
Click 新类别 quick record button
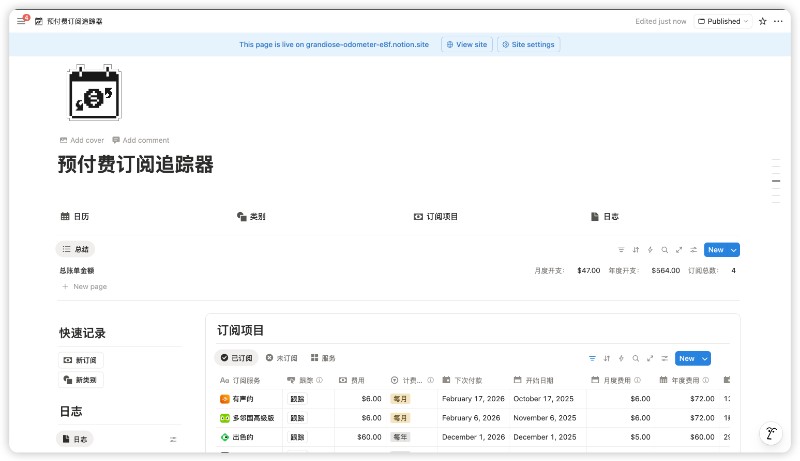(x=81, y=380)
